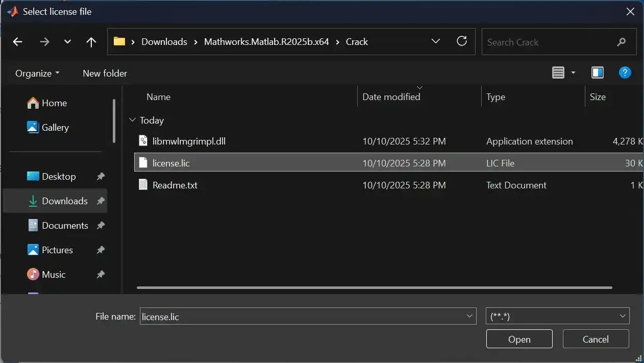Screen dimensions: 644x363
Task: Click the Music icon in the navigation pane
Action: click(33, 275)
